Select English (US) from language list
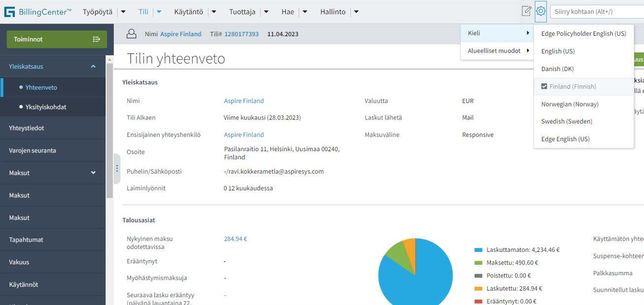The image size is (644, 305). point(558,51)
